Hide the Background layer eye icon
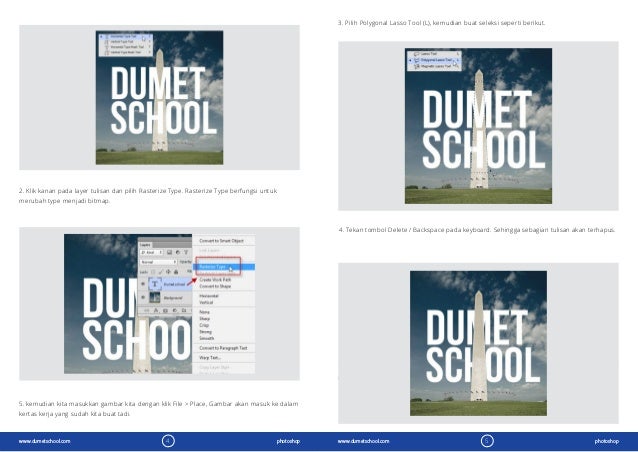 point(143,297)
